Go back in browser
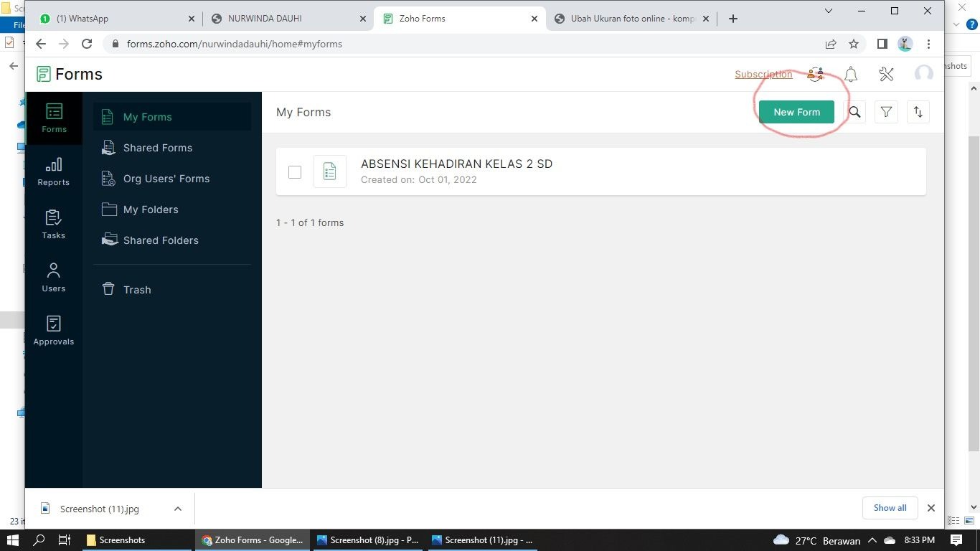The height and width of the screenshot is (551, 980). point(41,44)
